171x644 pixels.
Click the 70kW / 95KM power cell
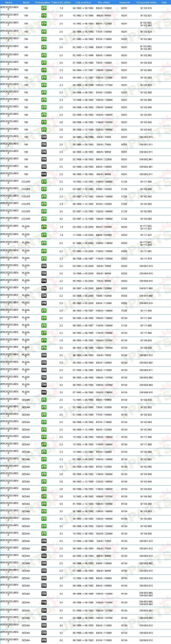pyautogui.click(x=104, y=281)
